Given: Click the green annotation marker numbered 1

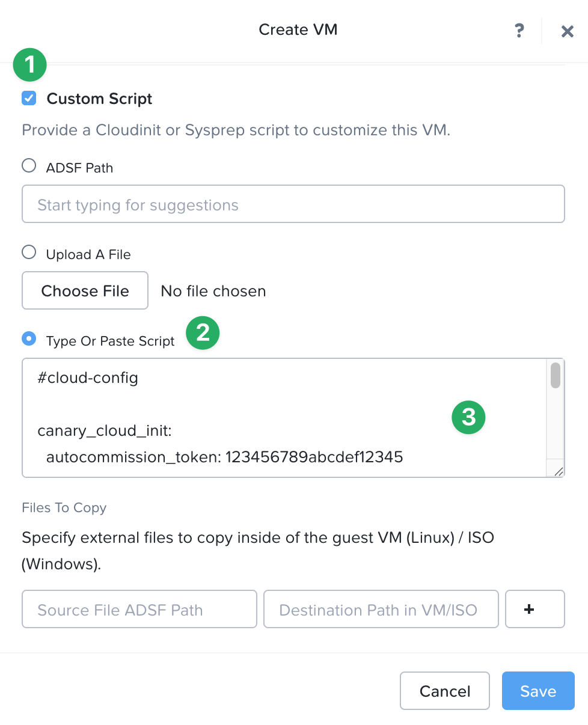Looking at the screenshot, I should point(29,64).
